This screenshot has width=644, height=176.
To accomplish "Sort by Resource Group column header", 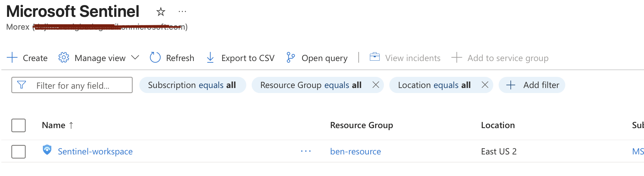I will pos(361,125).
